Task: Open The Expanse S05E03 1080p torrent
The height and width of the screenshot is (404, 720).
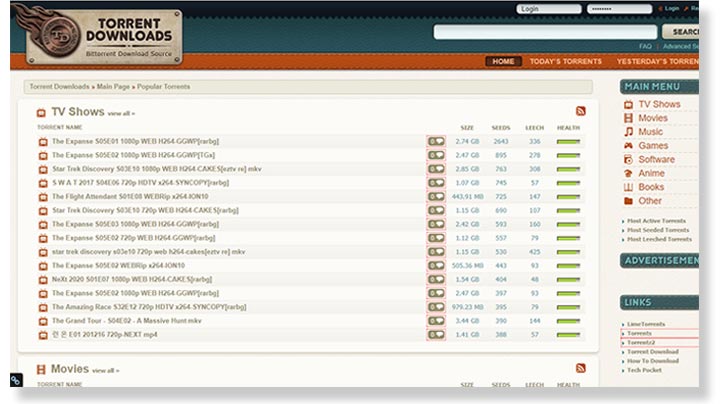Action: [x=135, y=224]
